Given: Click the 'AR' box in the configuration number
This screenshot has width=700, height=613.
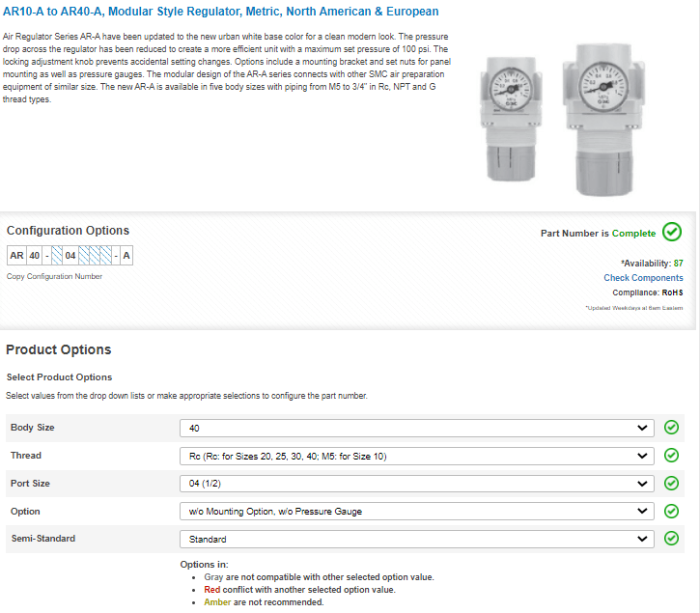Looking at the screenshot, I should [x=16, y=256].
